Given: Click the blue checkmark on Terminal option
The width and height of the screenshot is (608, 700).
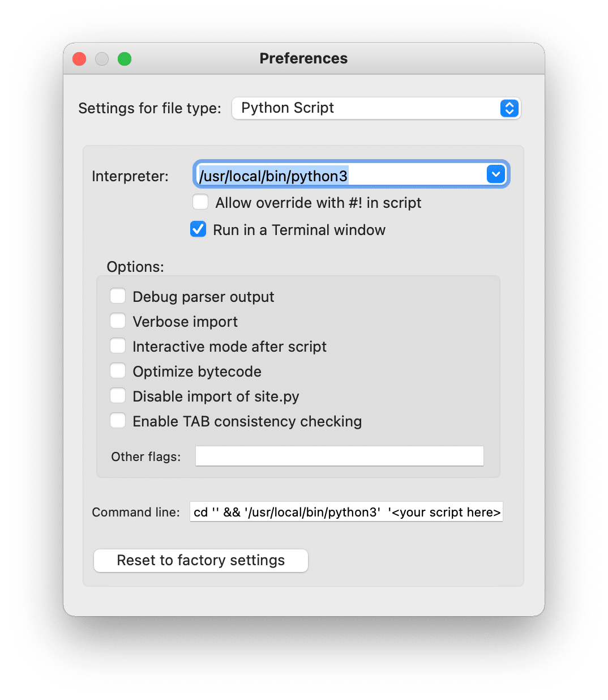Looking at the screenshot, I should pos(198,229).
